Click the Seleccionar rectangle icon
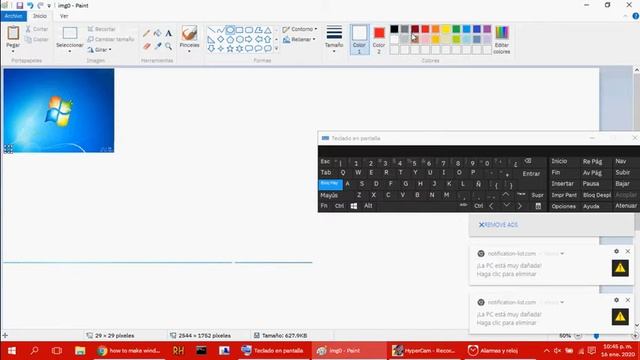This screenshot has height=360, width=640. (x=70, y=33)
